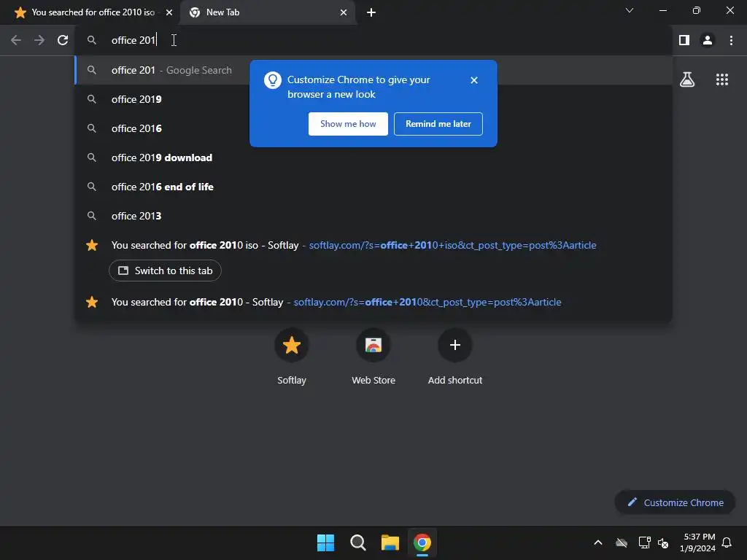Click magnifier icon beside office 2013
Viewport: 747px width, 560px height.
click(91, 216)
